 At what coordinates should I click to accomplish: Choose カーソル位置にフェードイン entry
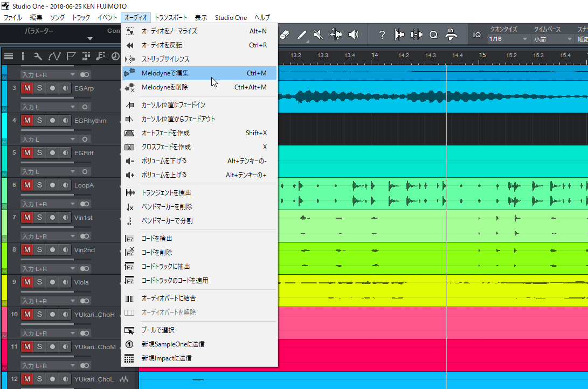(x=199, y=105)
